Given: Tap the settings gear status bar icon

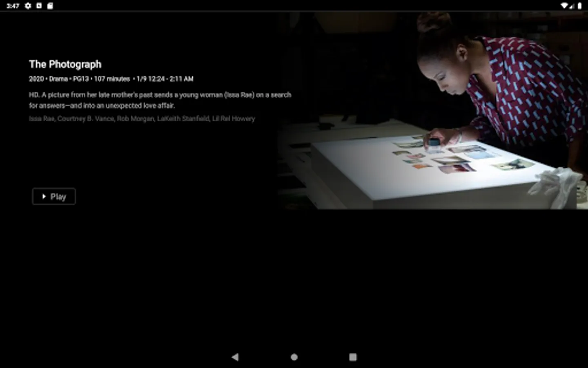Looking at the screenshot, I should (28, 6).
